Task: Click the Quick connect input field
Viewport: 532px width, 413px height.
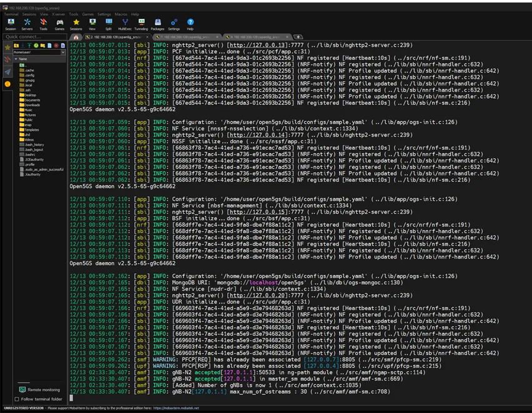Action: [34, 37]
